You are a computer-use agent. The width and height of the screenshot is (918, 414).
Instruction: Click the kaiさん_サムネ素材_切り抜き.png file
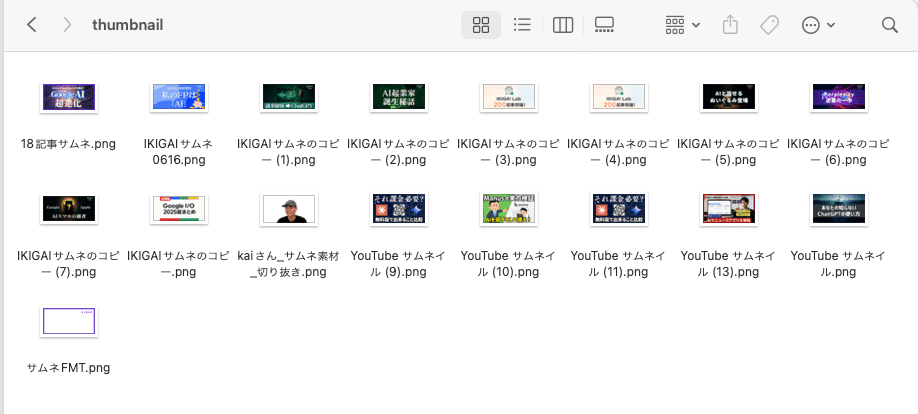tap(289, 208)
